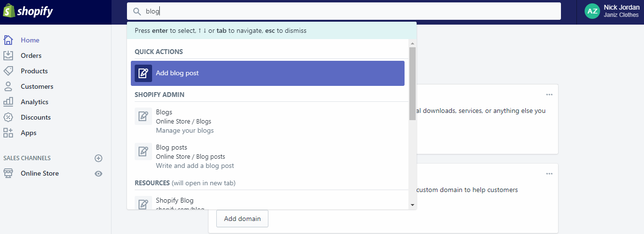This screenshot has width=644, height=234.
Task: Click the Shopify logo
Action: tap(28, 12)
